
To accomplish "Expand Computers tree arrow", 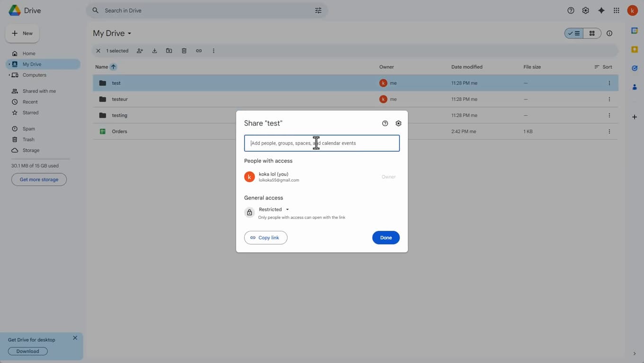I will point(9,75).
